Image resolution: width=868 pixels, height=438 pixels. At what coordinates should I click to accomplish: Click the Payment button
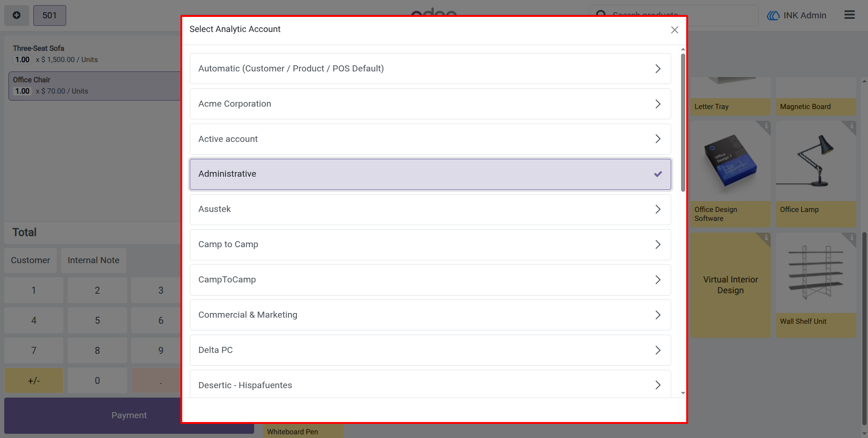click(x=129, y=415)
